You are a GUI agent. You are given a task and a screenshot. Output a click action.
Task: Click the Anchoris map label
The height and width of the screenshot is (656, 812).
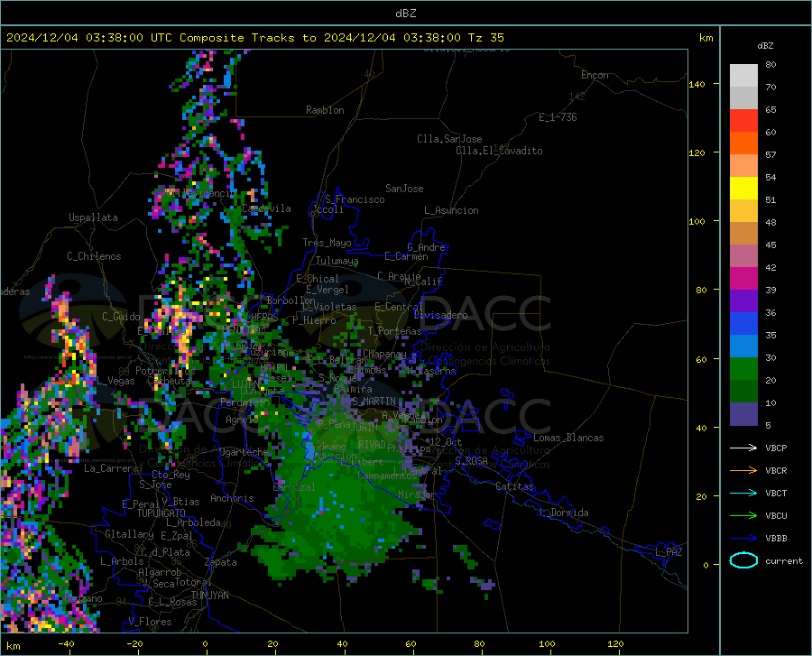click(232, 498)
